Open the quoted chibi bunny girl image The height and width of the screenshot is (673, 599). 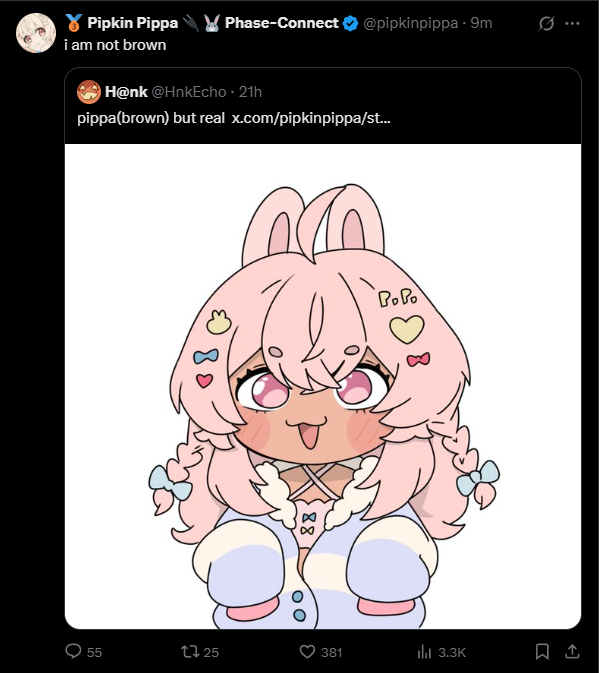(x=323, y=386)
